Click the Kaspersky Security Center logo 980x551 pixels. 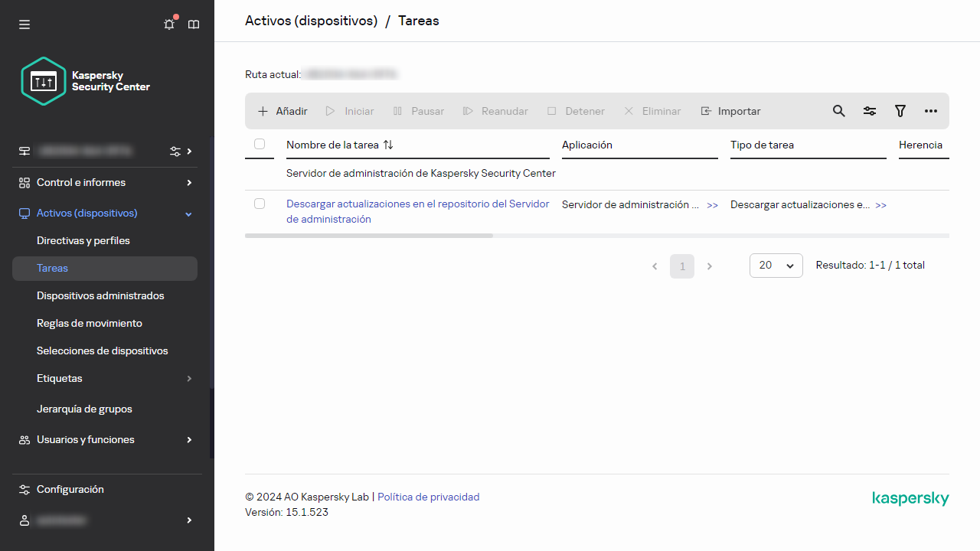[86, 81]
